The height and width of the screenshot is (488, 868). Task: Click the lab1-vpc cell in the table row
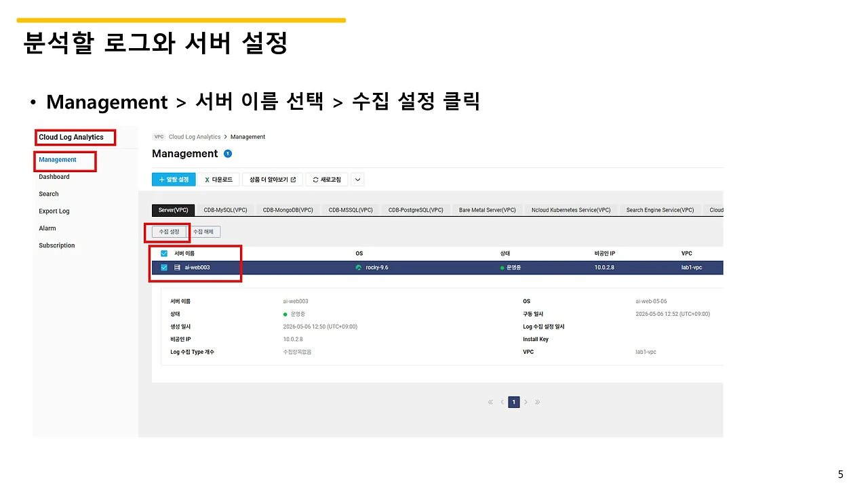coord(692,268)
